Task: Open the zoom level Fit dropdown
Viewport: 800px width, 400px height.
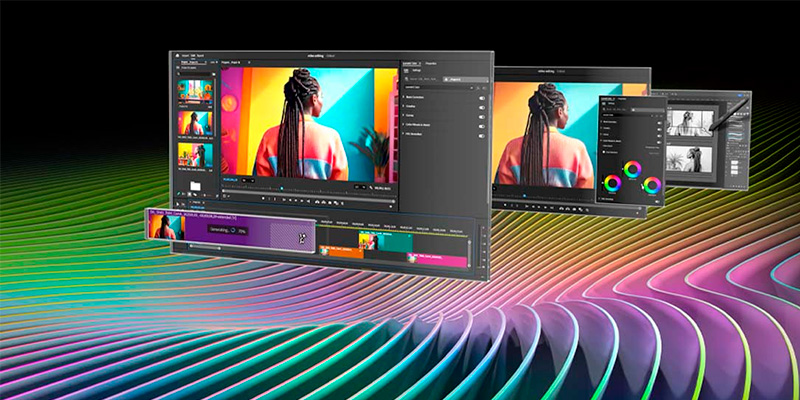Action: coord(248,180)
